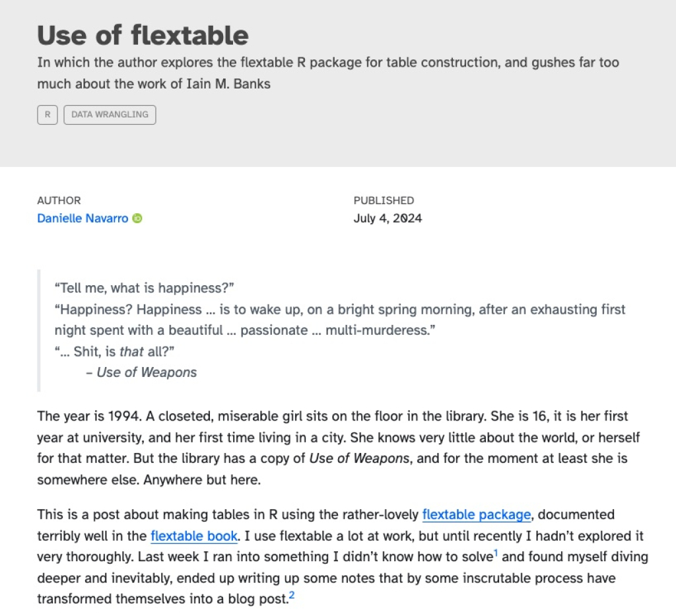
Task: Select the DATA WRANGLING category tag
Action: [x=110, y=115]
